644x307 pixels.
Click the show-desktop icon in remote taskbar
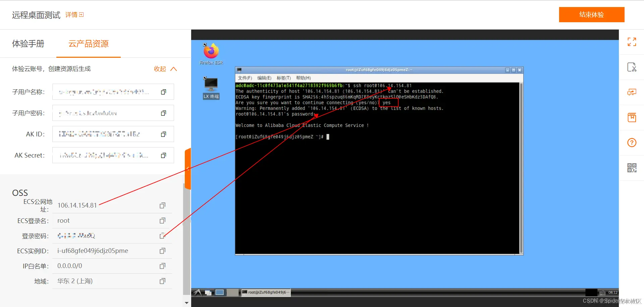pos(208,293)
